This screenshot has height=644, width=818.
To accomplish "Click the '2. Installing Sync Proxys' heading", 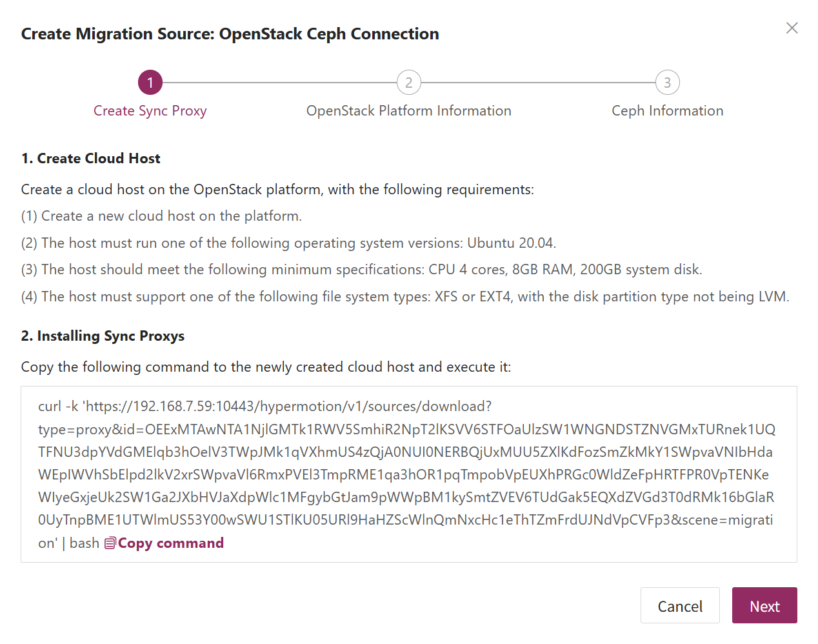I will [103, 336].
